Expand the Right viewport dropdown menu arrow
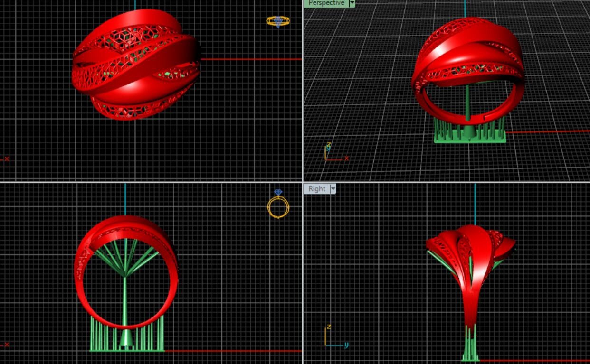 (x=333, y=189)
